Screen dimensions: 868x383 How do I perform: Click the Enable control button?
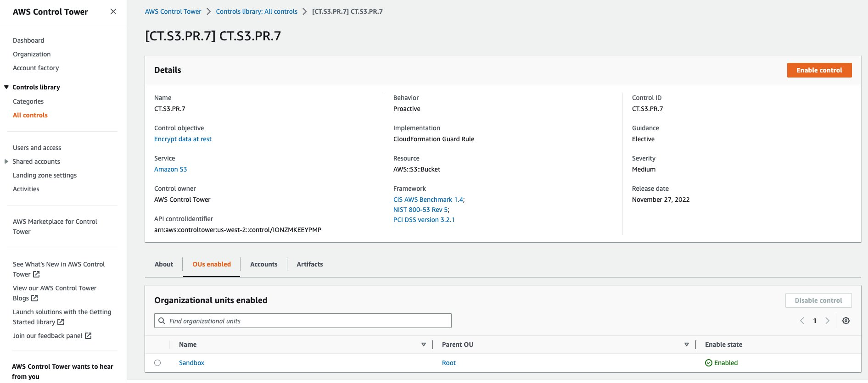click(819, 70)
